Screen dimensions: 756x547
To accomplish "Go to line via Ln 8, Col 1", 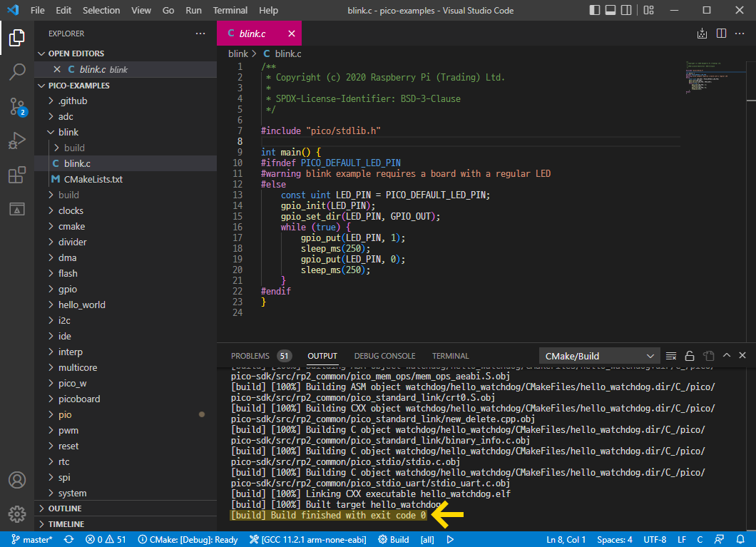I will (x=566, y=539).
